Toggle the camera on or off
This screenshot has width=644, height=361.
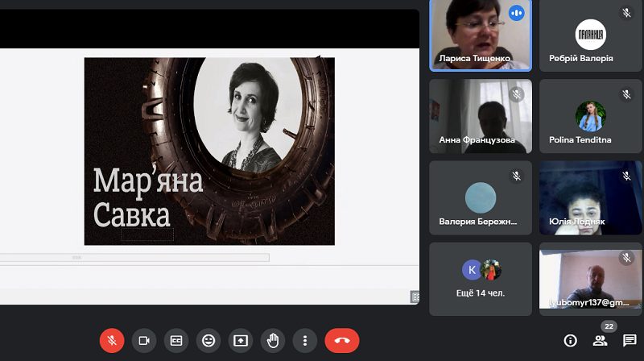point(144,340)
